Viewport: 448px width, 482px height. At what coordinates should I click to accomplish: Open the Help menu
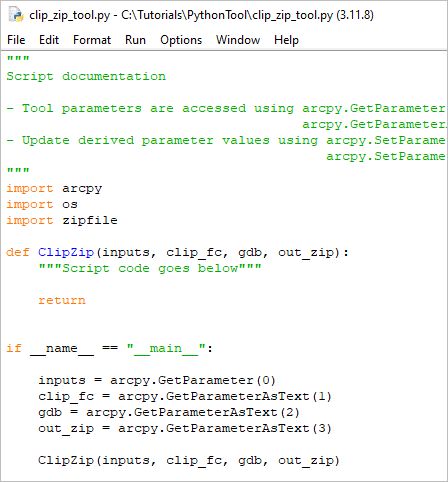[286, 40]
